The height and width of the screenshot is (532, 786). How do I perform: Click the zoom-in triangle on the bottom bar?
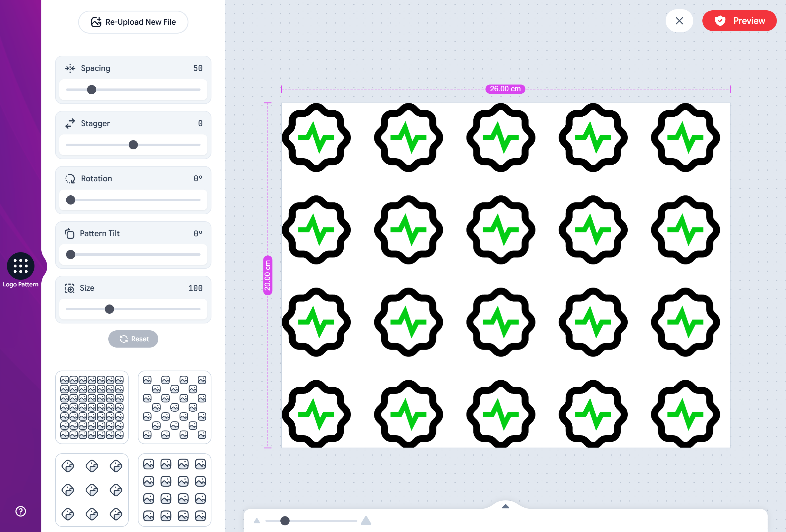366,520
